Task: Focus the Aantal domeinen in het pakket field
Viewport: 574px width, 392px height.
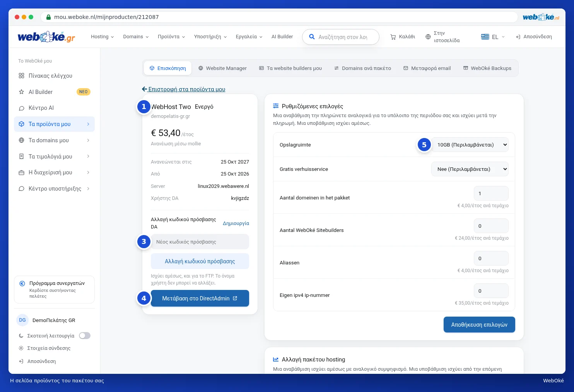Action: [x=491, y=193]
